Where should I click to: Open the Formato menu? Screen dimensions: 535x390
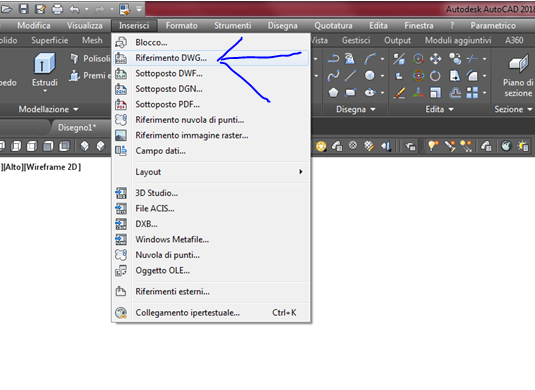182,26
